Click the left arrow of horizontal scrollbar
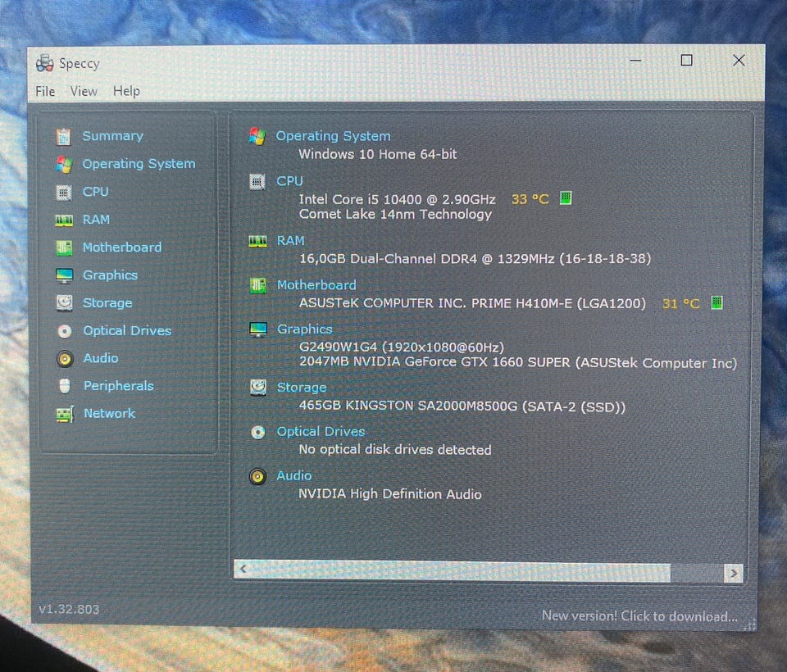Screen dimensions: 787x672 pos(244,569)
